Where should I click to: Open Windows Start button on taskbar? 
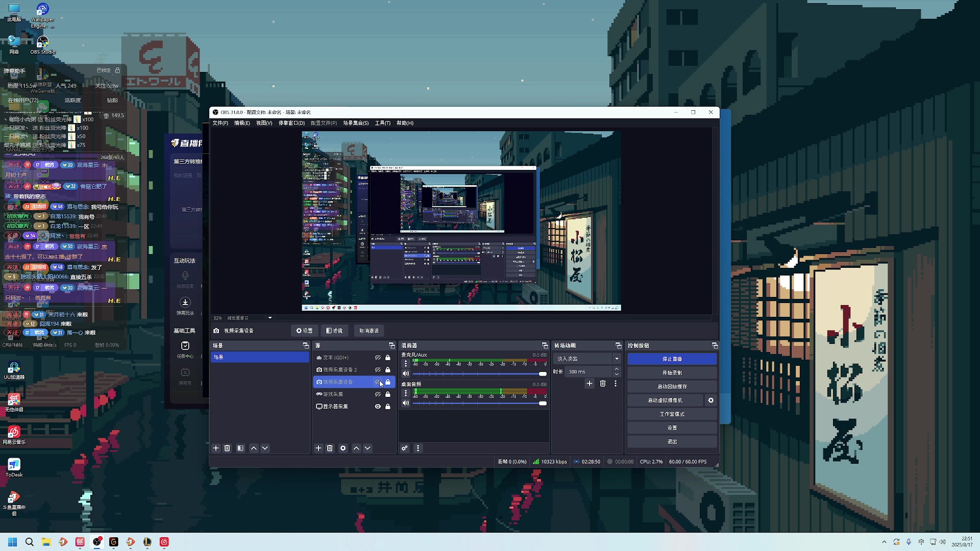pyautogui.click(x=13, y=542)
